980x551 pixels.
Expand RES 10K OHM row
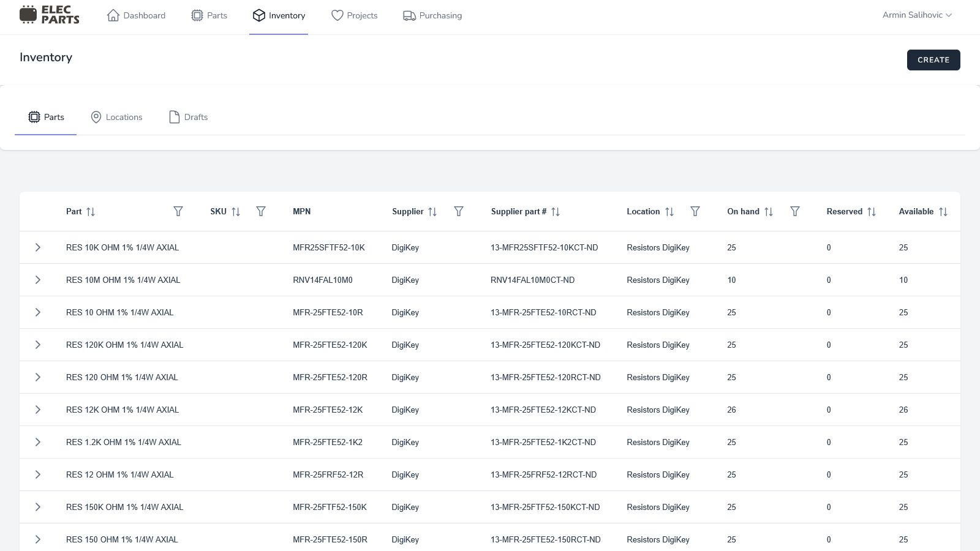tap(38, 247)
